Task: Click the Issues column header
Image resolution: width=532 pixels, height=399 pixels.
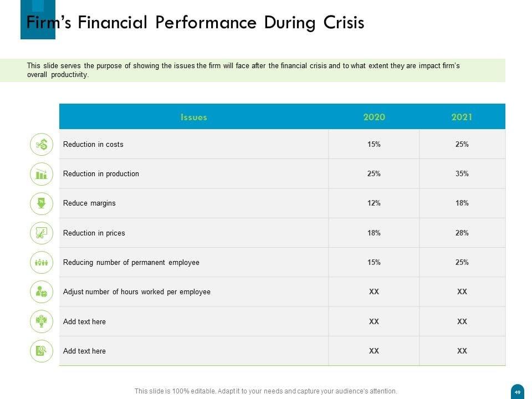Action: click(x=194, y=117)
